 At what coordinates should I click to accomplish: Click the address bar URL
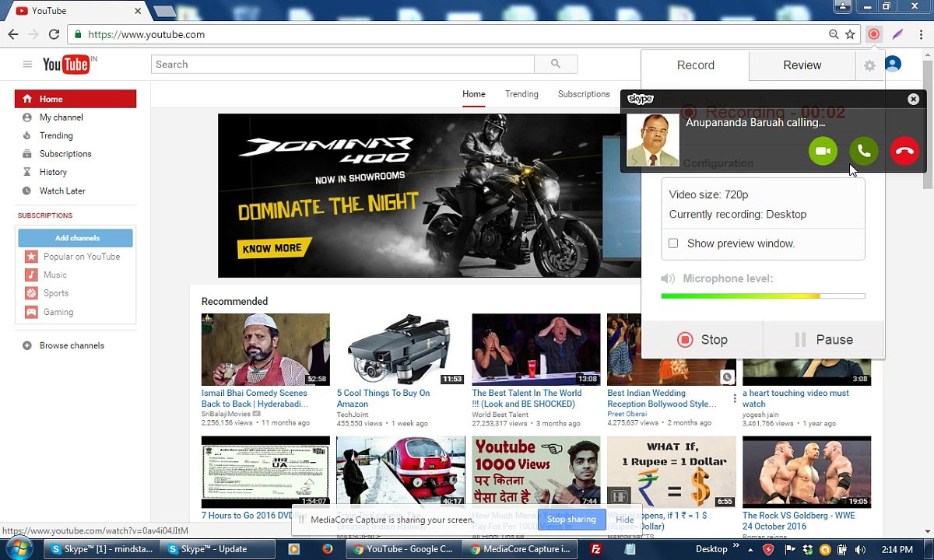(x=146, y=34)
